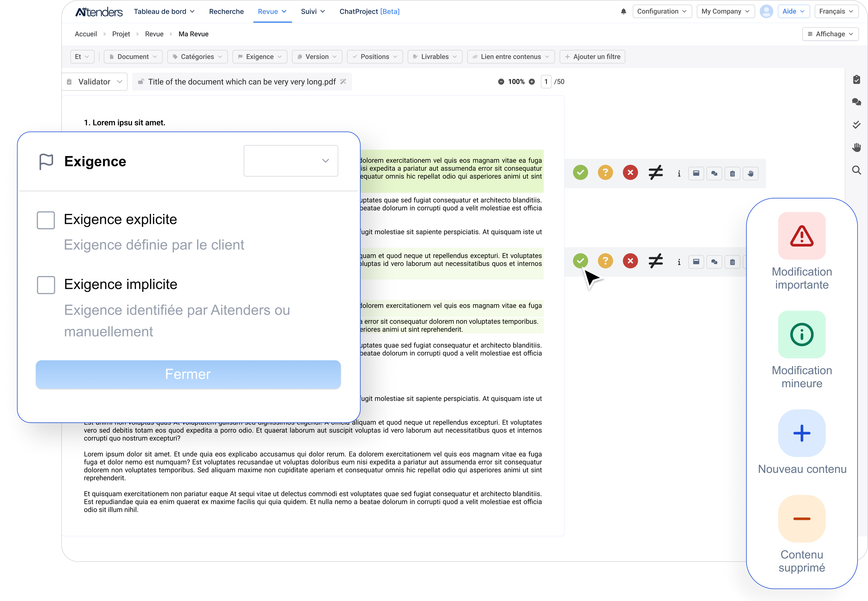Check the Exigence explicite checkbox
The image size is (868, 601).
click(46, 220)
